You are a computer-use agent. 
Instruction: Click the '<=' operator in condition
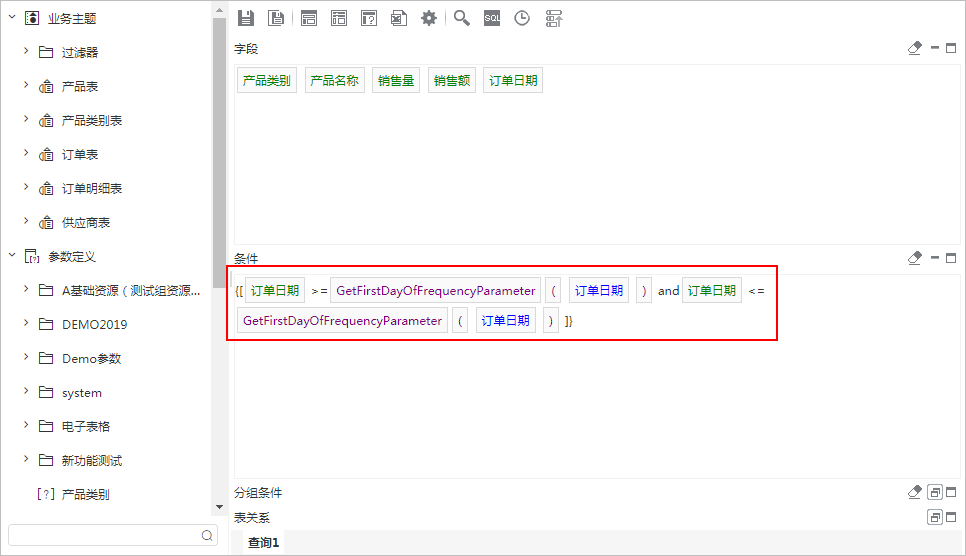coord(756,291)
